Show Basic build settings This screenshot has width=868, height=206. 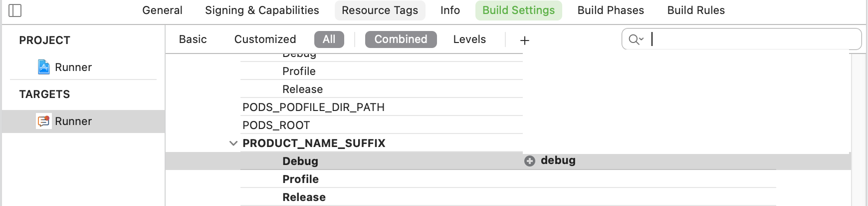tap(193, 39)
